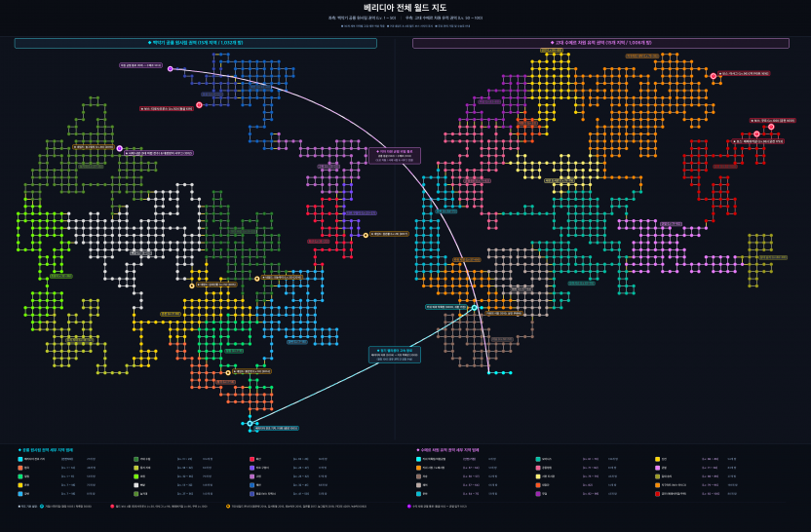Screen dimensions: 811x532
Task: Click the red boss marker below the blue zone
Action: point(199,105)
